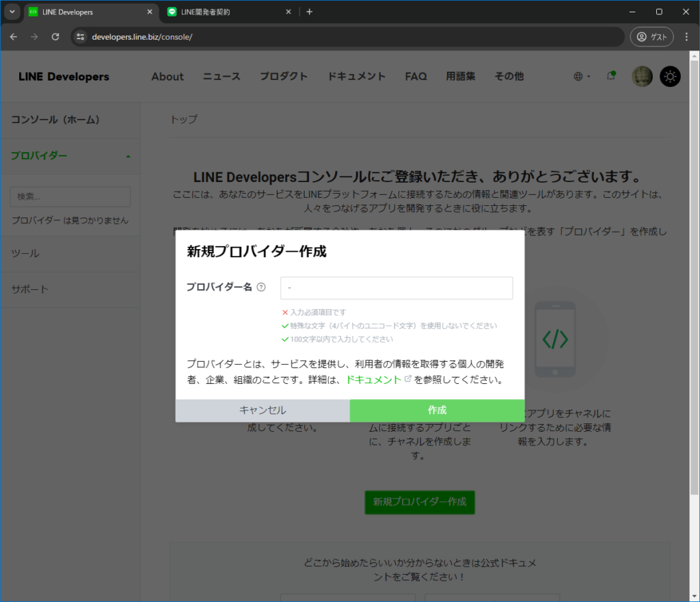Close the LINE開発者契約 tab
Viewport: 700px width, 602px height.
(x=288, y=12)
